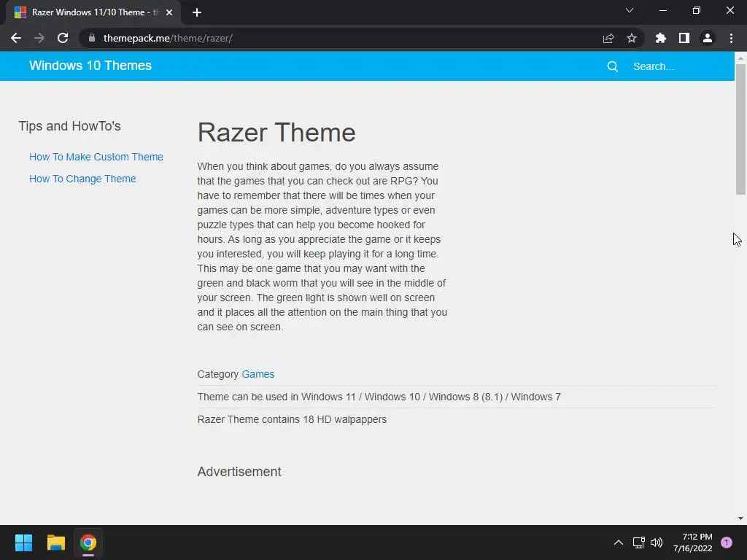Click the Chrome taskbar icon
This screenshot has height=560, width=747.
pos(88,542)
